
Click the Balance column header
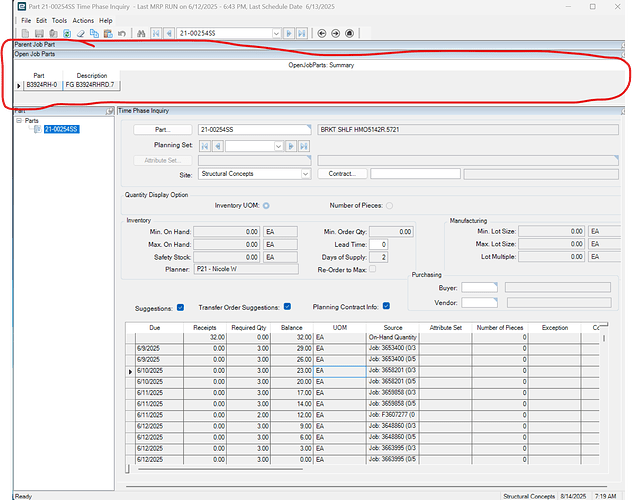292,328
